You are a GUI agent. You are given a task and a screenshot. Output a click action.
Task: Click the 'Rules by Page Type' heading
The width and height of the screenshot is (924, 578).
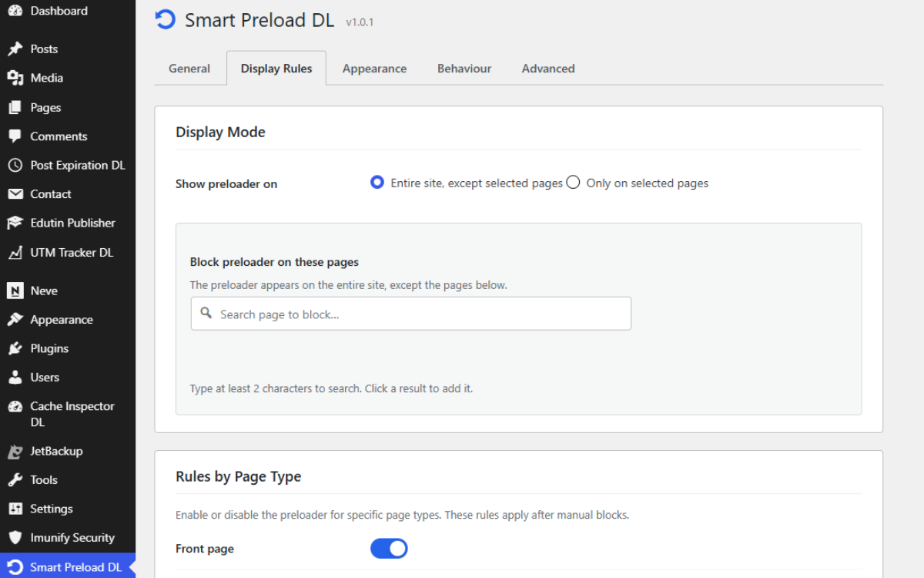238,476
